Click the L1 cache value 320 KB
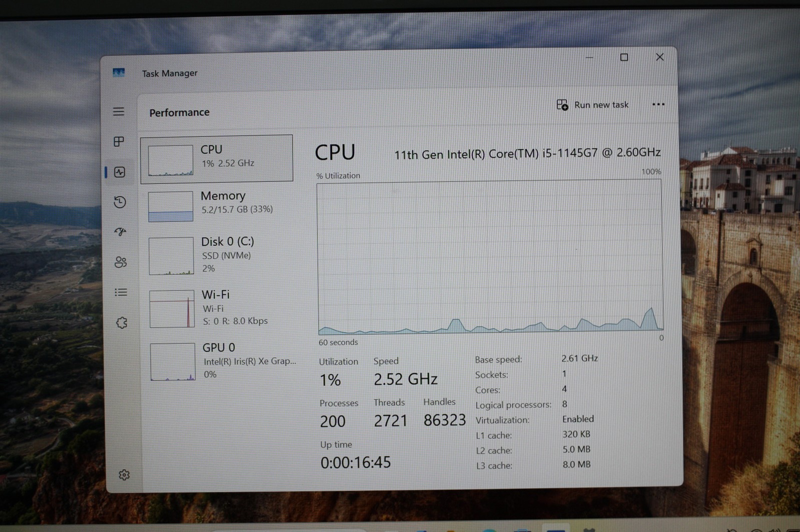The height and width of the screenshot is (532, 800). (576, 434)
